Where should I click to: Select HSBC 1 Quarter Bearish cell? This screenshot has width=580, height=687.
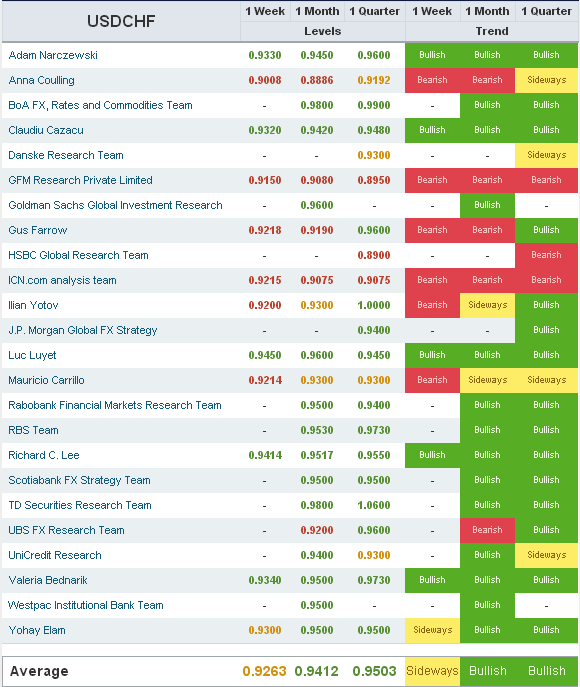click(x=546, y=255)
